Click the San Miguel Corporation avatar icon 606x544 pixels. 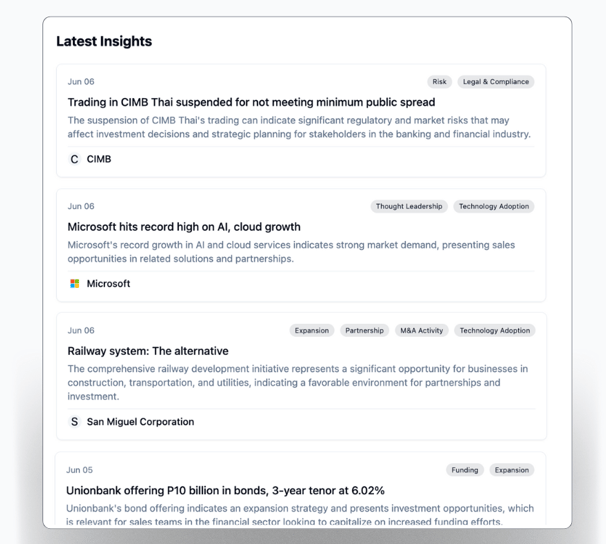pos(74,422)
